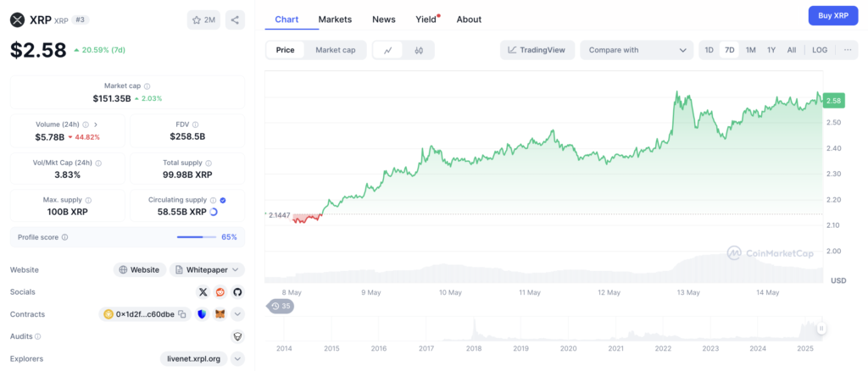Click info icon next to Total supply
The width and height of the screenshot is (868, 371).
209,163
